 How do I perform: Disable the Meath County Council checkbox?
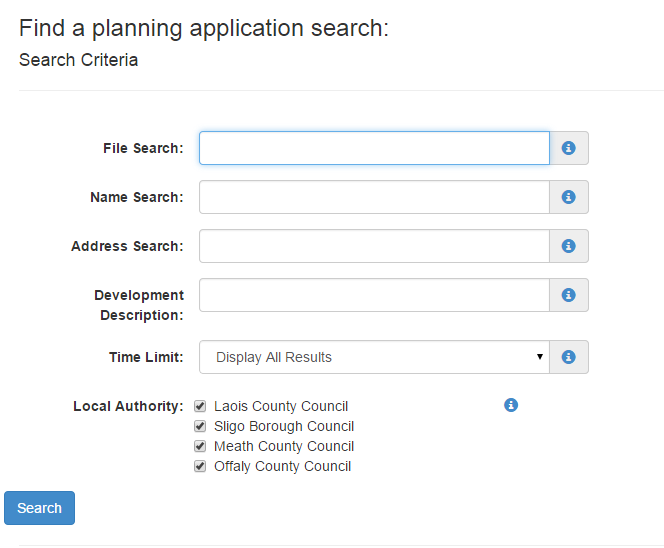click(x=200, y=446)
